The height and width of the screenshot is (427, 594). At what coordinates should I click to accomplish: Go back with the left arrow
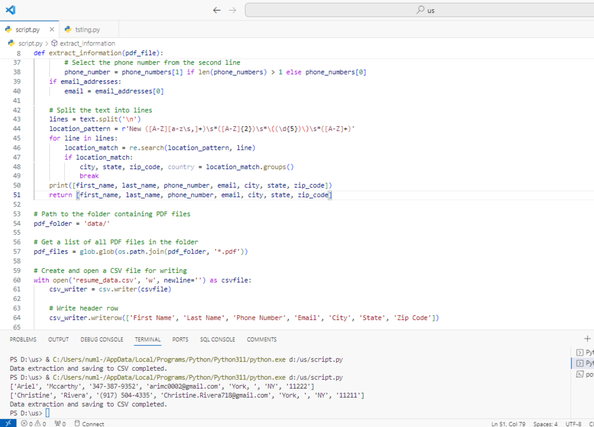pyautogui.click(x=217, y=10)
